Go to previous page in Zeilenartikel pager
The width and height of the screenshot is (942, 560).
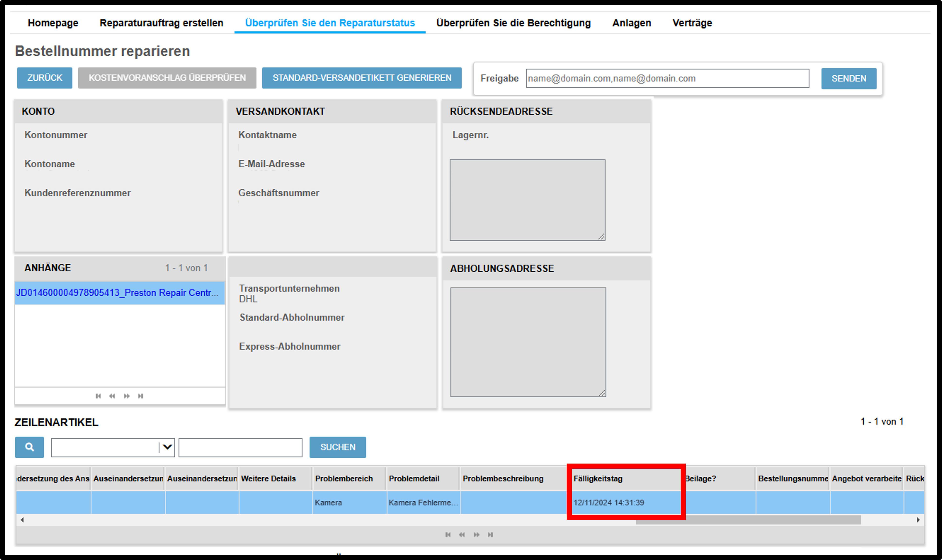click(x=462, y=535)
